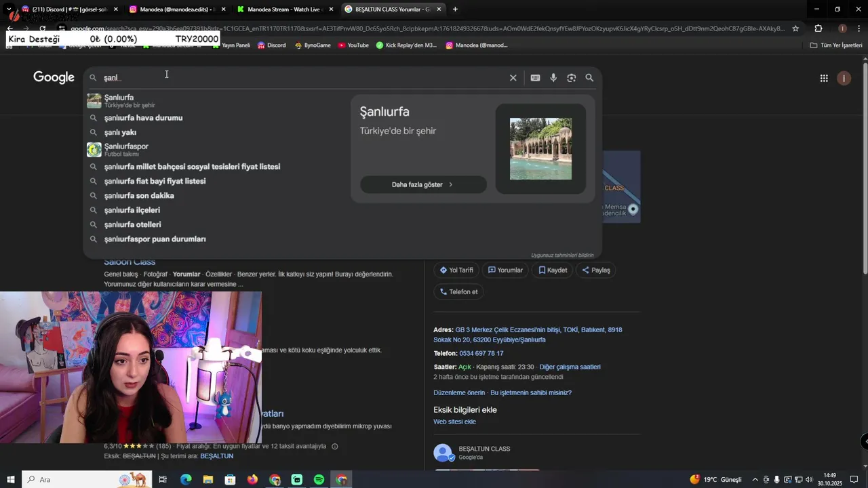Open the Windows Start menu
Image resolution: width=868 pixels, height=488 pixels.
point(11,480)
